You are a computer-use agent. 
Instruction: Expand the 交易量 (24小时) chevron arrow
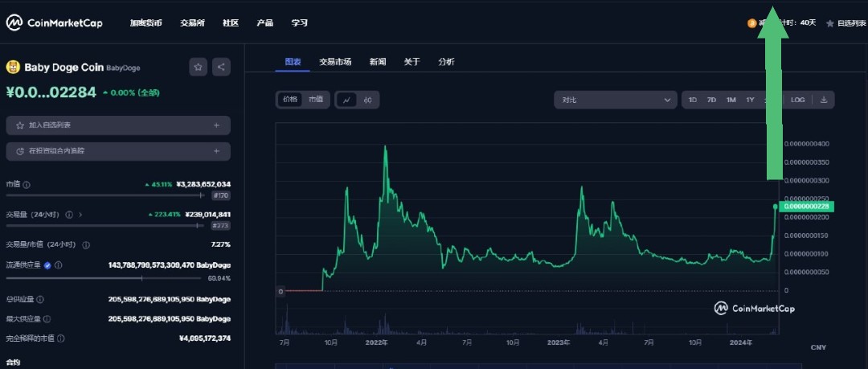80,215
